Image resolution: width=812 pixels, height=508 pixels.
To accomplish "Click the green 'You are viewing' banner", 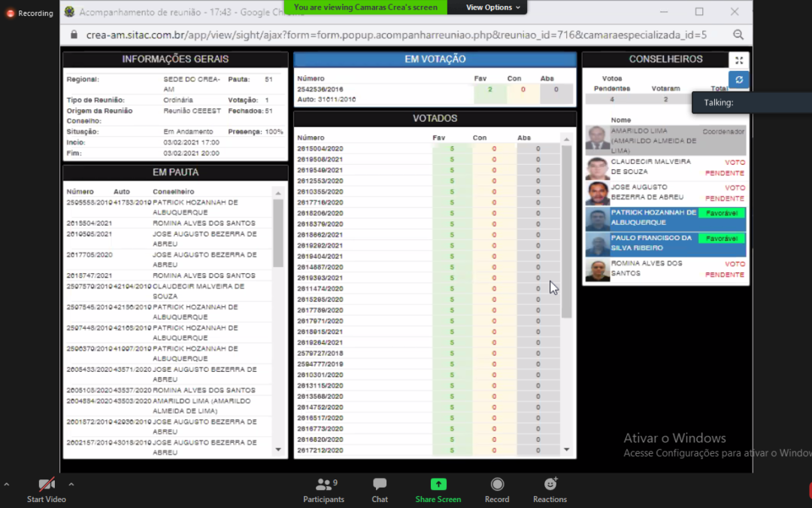I will (365, 8).
